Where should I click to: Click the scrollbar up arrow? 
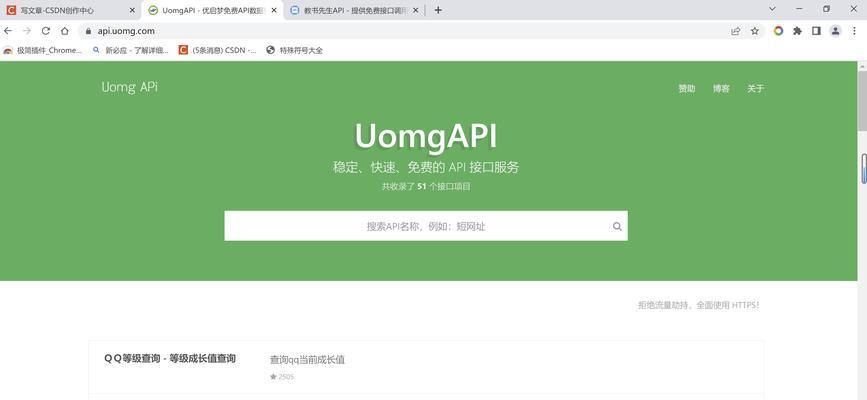tap(863, 66)
